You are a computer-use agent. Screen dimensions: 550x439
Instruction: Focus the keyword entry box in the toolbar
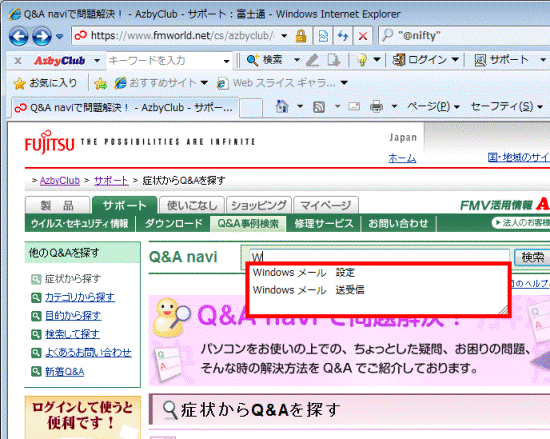[165, 61]
